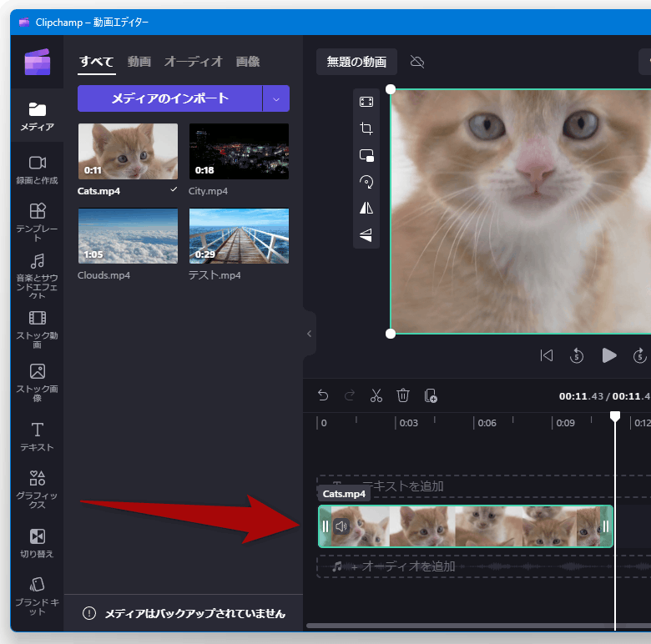Select the City.mp4 media thumbnail
Viewport: 651px width, 644px height.
tap(240, 152)
